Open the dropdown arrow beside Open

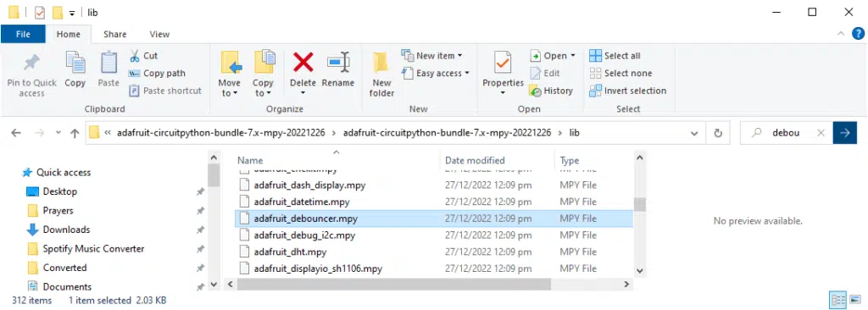tap(573, 56)
